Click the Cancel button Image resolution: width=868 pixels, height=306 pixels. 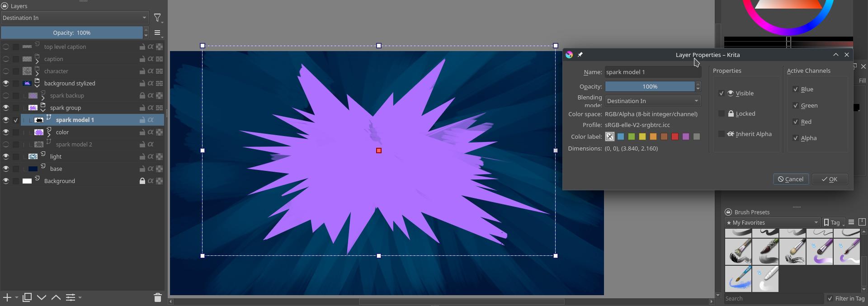pyautogui.click(x=791, y=179)
